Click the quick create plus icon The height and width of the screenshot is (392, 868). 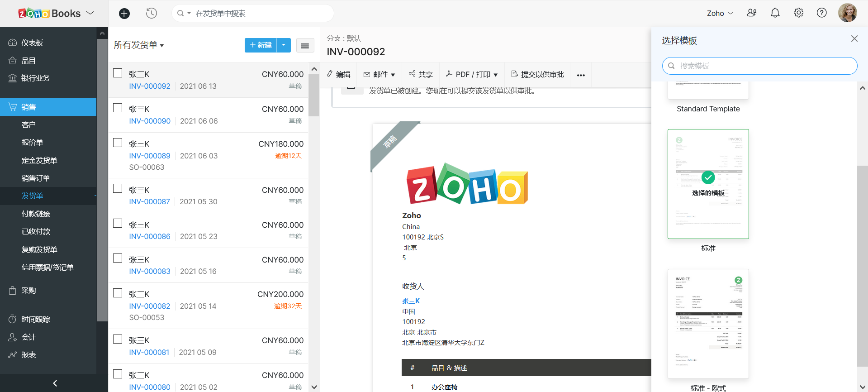coord(124,14)
